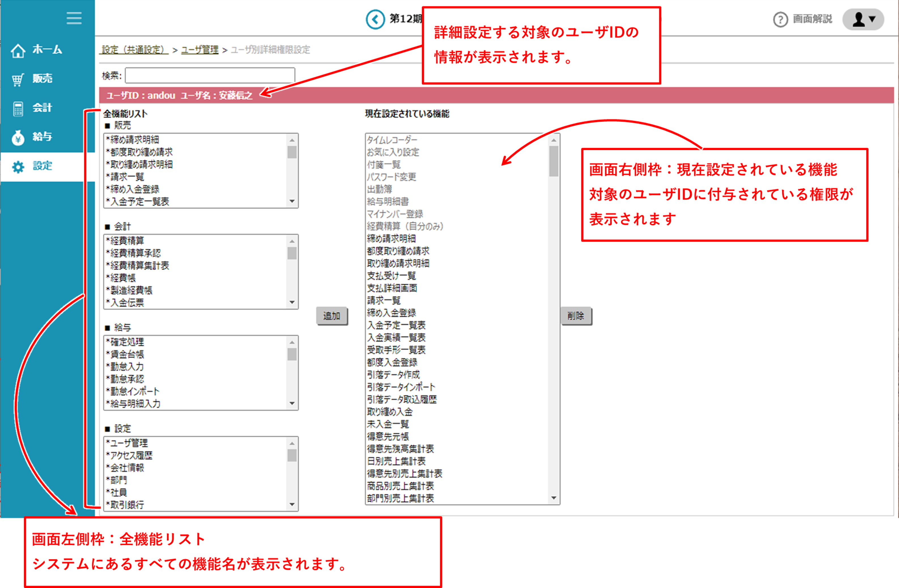
Task: Click up arrow of current functions scrollbar
Action: pyautogui.click(x=554, y=140)
